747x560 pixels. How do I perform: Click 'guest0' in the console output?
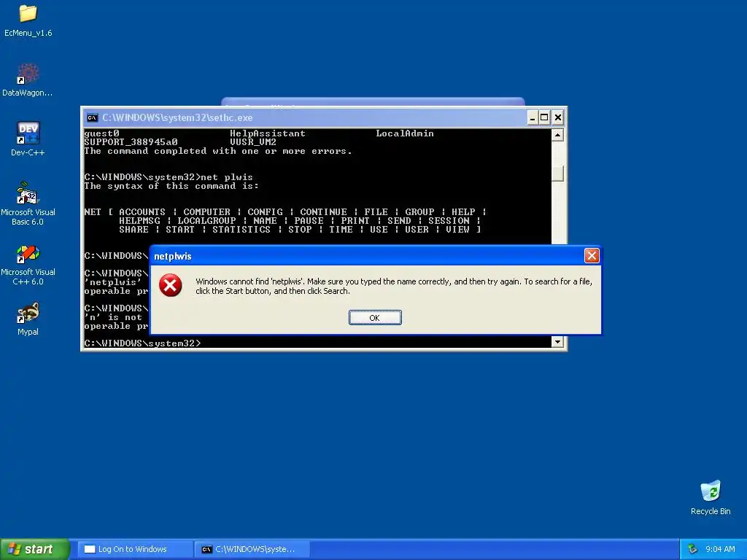click(x=101, y=133)
